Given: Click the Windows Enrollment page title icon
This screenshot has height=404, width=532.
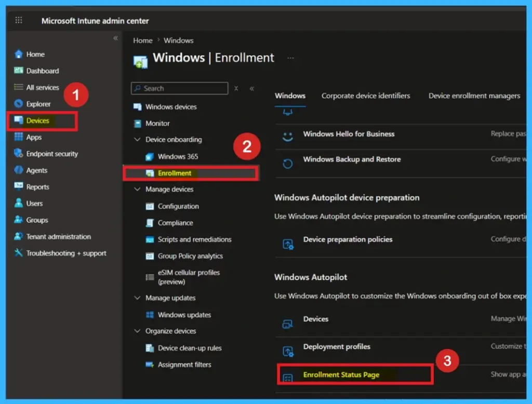Looking at the screenshot, I should click(140, 62).
